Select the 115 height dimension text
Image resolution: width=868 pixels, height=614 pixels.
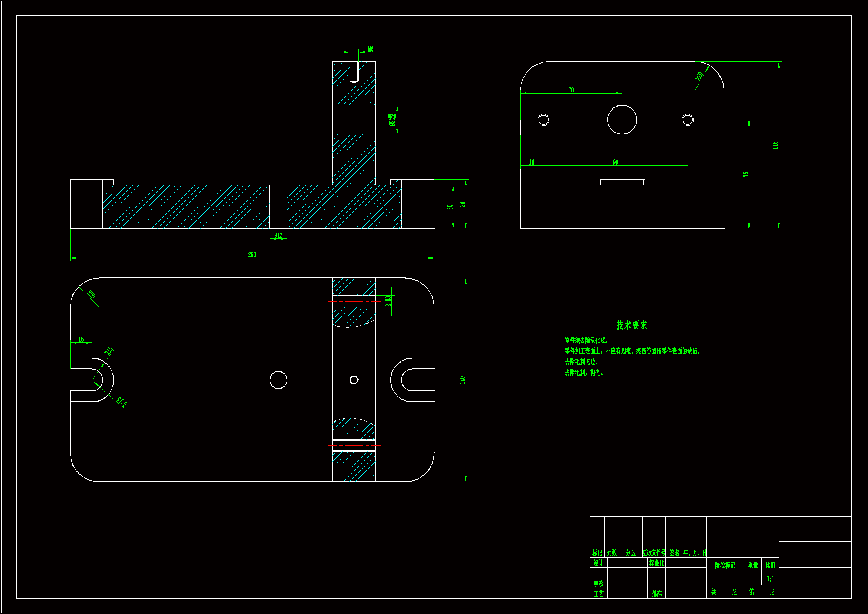[x=776, y=145]
